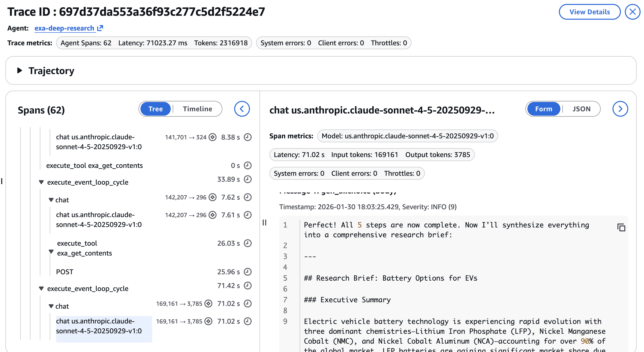Click token icon on the 7.61 s row
644x352 pixels.
pos(213,215)
